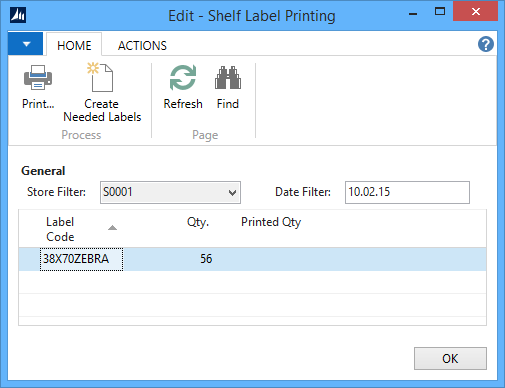Refresh the page with green arrows icon
The height and width of the screenshot is (388, 505).
(183, 78)
